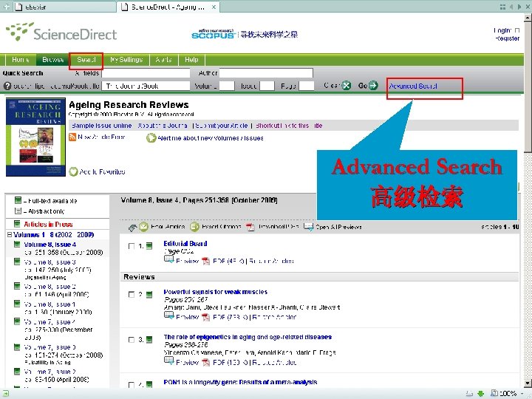
Task: Click Preview icon for Powerful signals article
Action: (x=168, y=316)
